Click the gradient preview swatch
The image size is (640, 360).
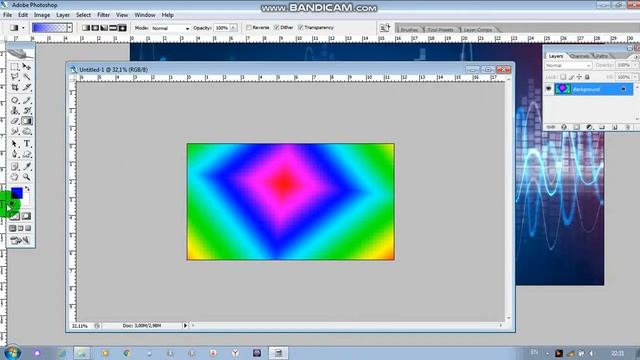point(49,28)
